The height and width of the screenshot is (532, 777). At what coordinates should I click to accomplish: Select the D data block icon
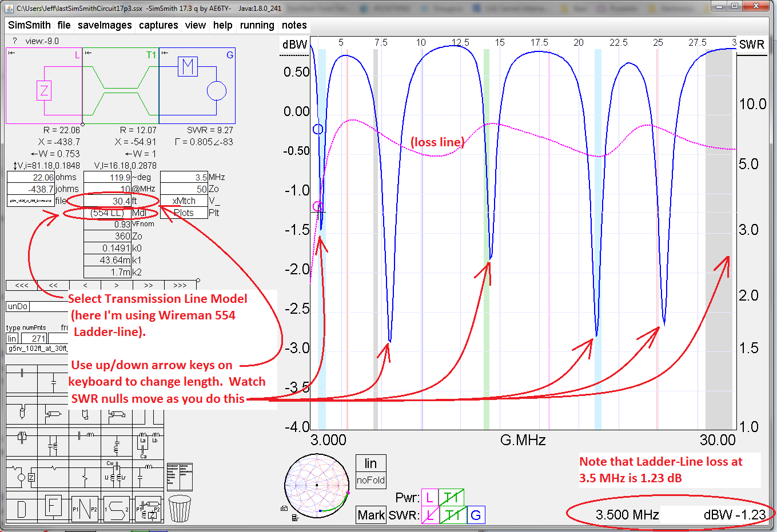coord(21,508)
